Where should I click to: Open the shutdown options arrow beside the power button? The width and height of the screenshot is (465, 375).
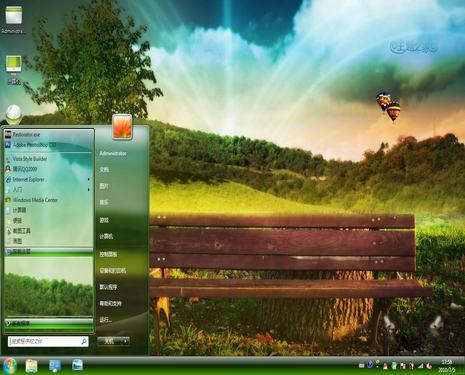pos(125,341)
